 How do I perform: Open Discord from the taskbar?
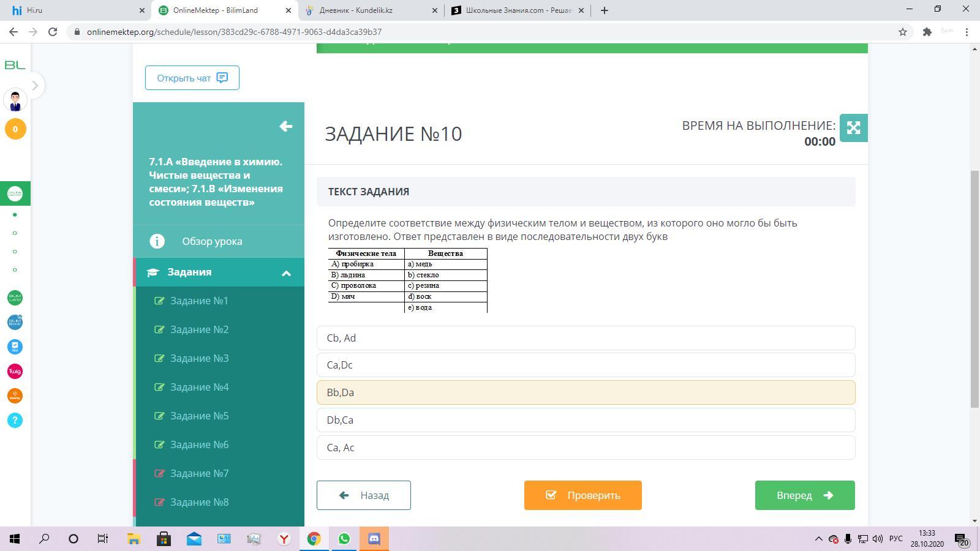coord(374,539)
